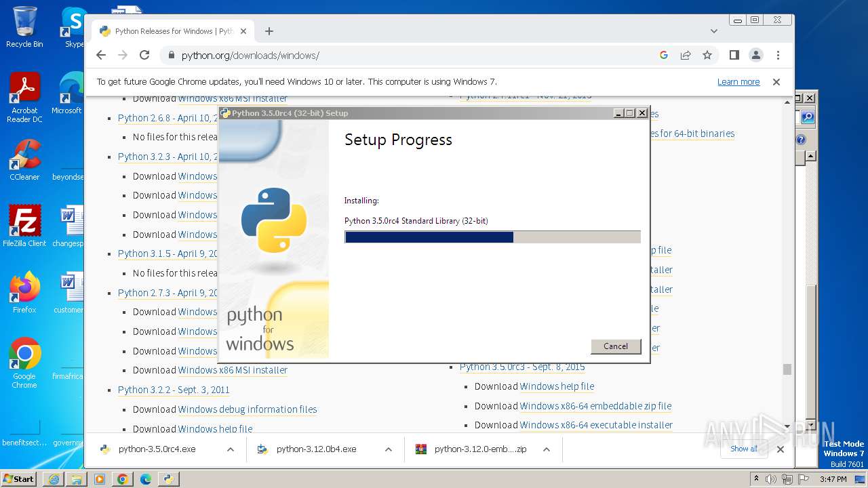This screenshot has width=868, height=488.
Task: Share this page icon
Action: [x=686, y=55]
